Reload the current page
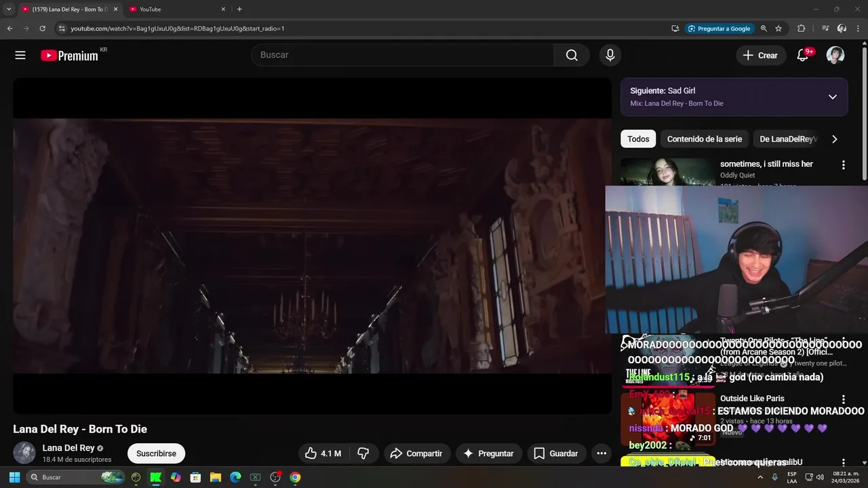Screen dimensions: 868x488 click(x=42, y=28)
